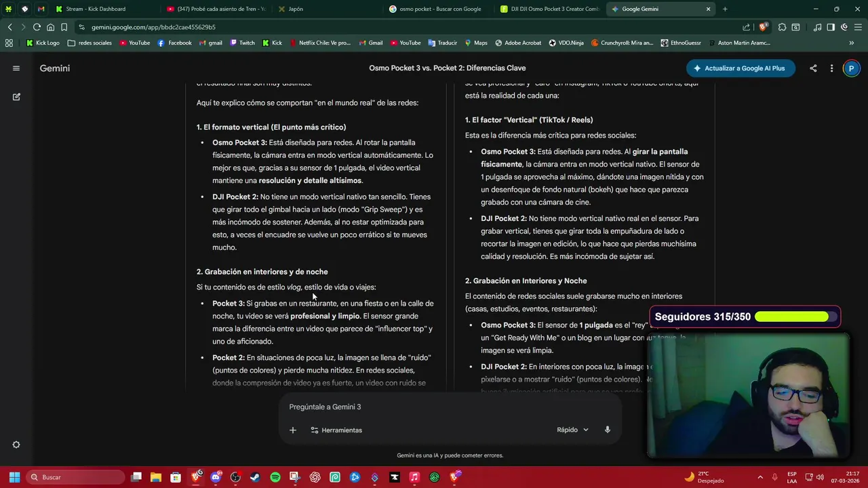868x488 pixels.
Task: Open the conversation more options menu
Action: click(831, 68)
